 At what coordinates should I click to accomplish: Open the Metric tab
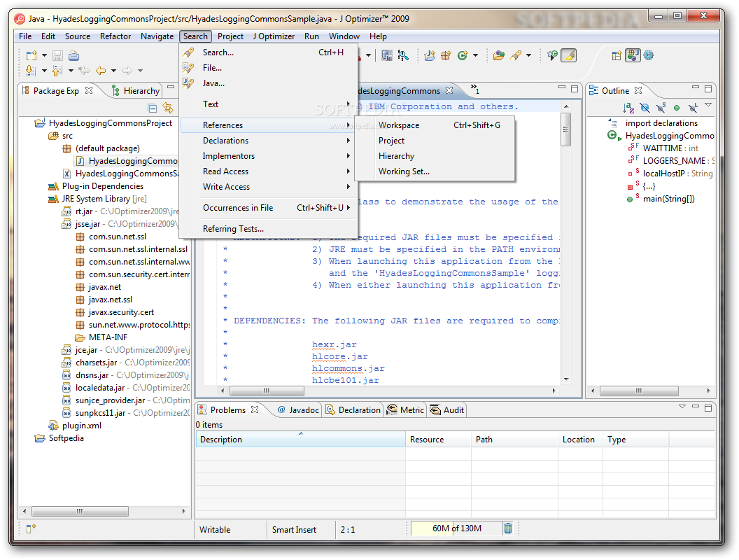point(406,410)
